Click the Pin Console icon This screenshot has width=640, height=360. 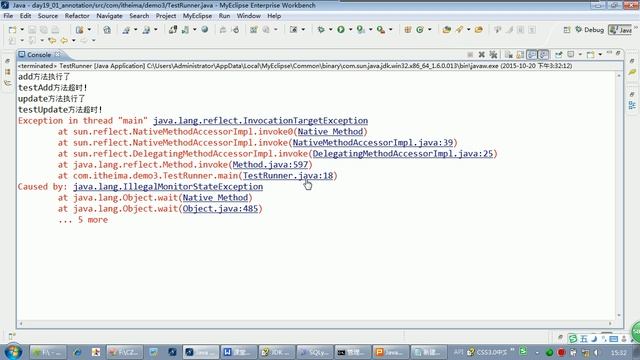click(558, 54)
